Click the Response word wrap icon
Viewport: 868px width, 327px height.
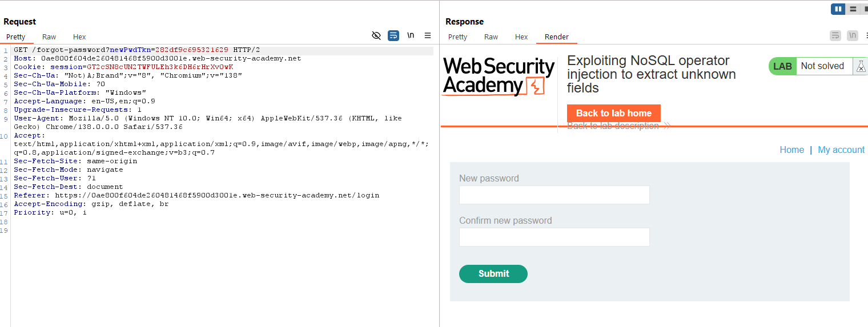click(x=835, y=35)
